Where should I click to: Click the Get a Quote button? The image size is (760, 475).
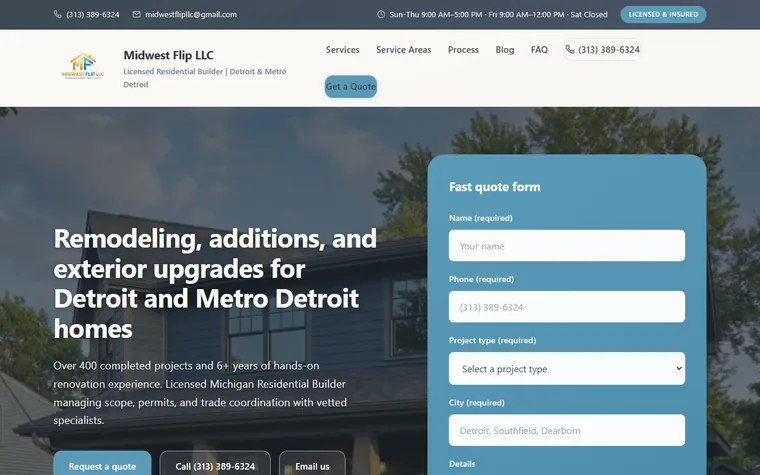click(351, 86)
